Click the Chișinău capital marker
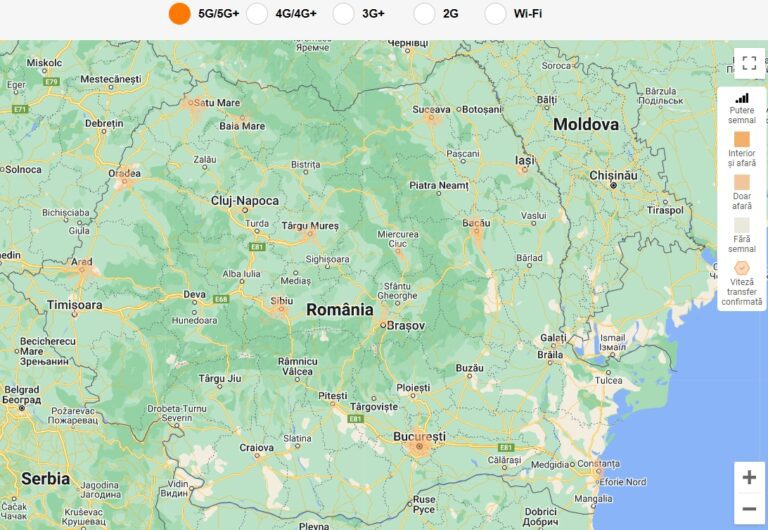This screenshot has height=530, width=768. 613,186
